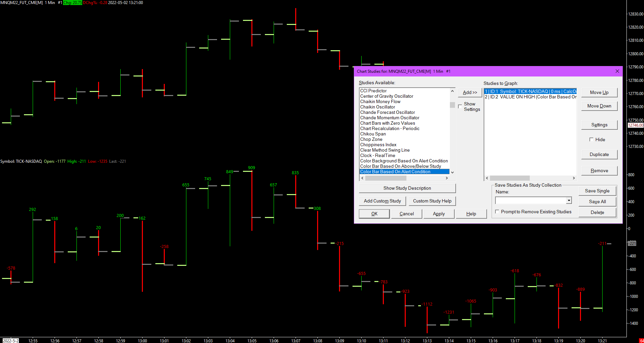Select Clear Method Swing Line
Image resolution: width=644 pixels, height=343 pixels.
404,150
